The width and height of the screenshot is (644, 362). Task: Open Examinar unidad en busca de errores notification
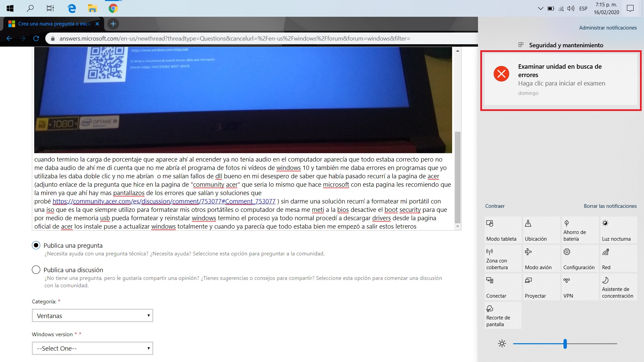[x=561, y=79]
